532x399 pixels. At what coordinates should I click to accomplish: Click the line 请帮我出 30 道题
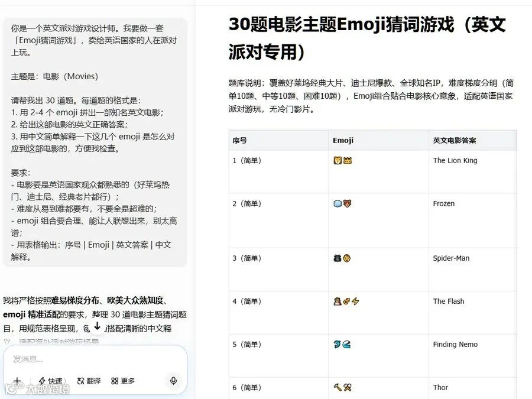(76, 100)
